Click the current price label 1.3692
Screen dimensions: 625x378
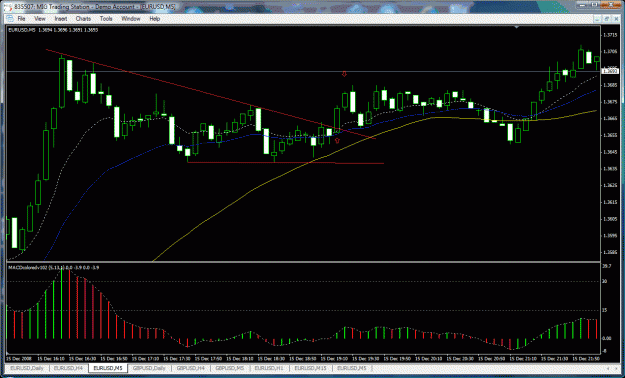(x=610, y=71)
